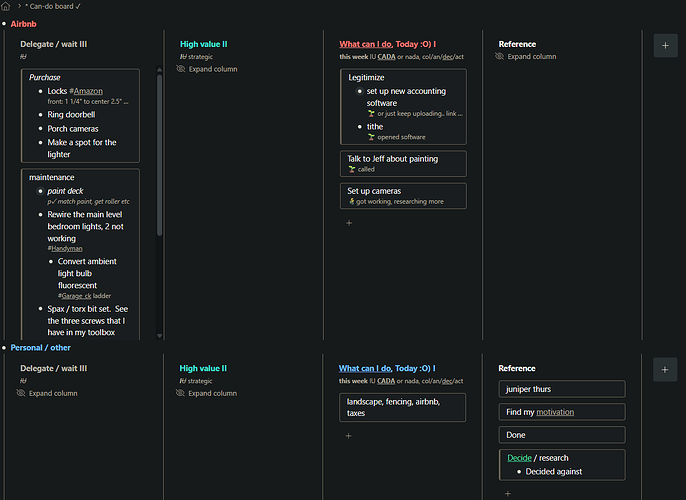This screenshot has height=500, width=686.
Task: Open Talk to Jeff about painting card
Action: 403,164
